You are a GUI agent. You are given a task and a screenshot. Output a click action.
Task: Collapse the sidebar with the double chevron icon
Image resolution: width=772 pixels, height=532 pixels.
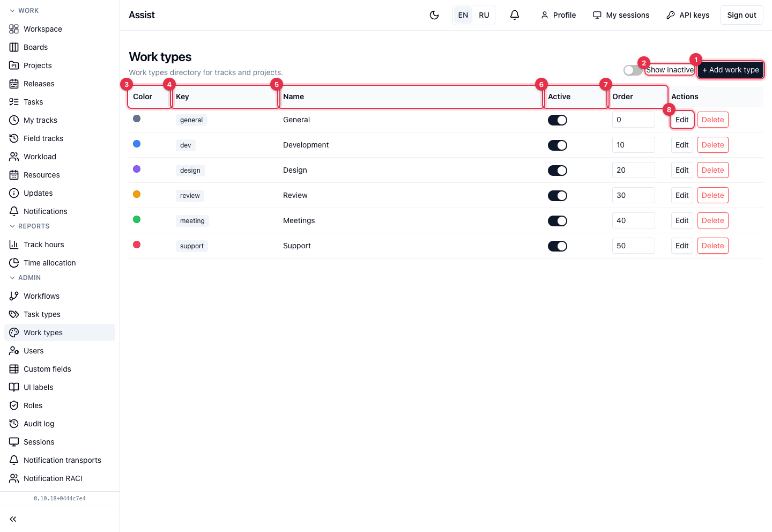[13, 519]
